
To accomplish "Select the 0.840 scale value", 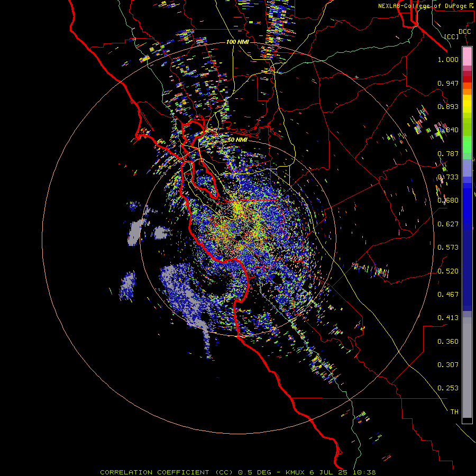I will 448,130.
